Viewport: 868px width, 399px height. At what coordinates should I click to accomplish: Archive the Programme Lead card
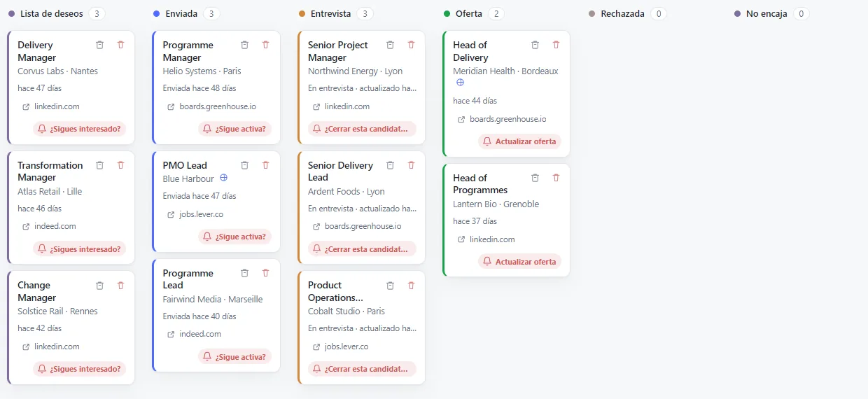(x=244, y=273)
